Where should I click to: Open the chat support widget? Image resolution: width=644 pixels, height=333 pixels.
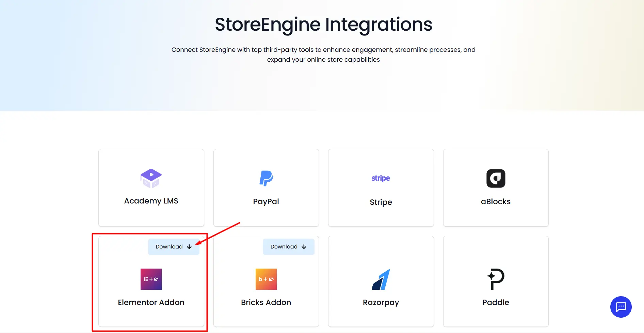[621, 307]
